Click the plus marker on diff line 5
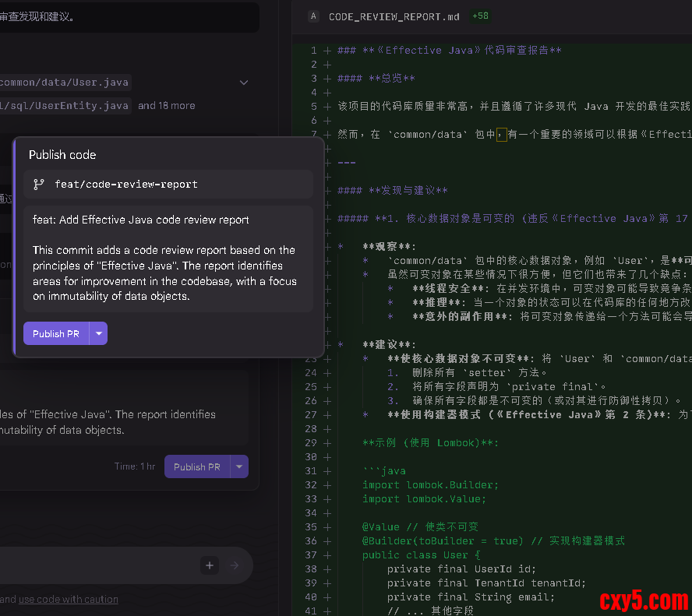Screen dimensions: 692x616 click(x=327, y=107)
